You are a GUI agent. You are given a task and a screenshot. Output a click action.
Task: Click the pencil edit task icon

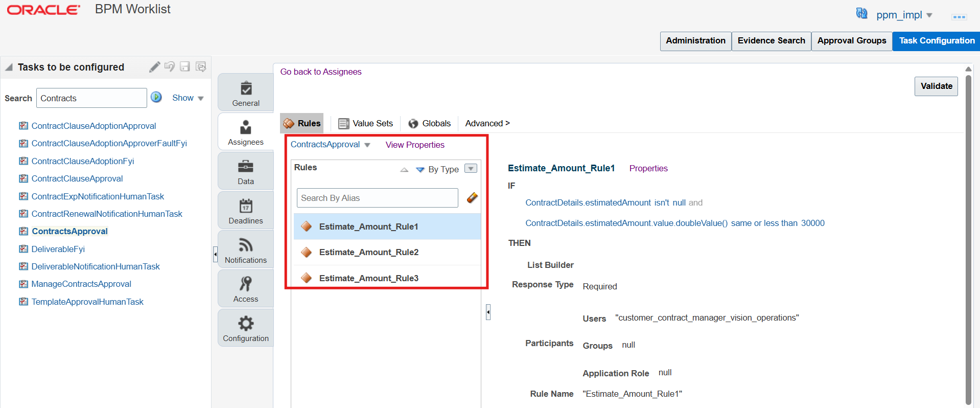tap(154, 67)
